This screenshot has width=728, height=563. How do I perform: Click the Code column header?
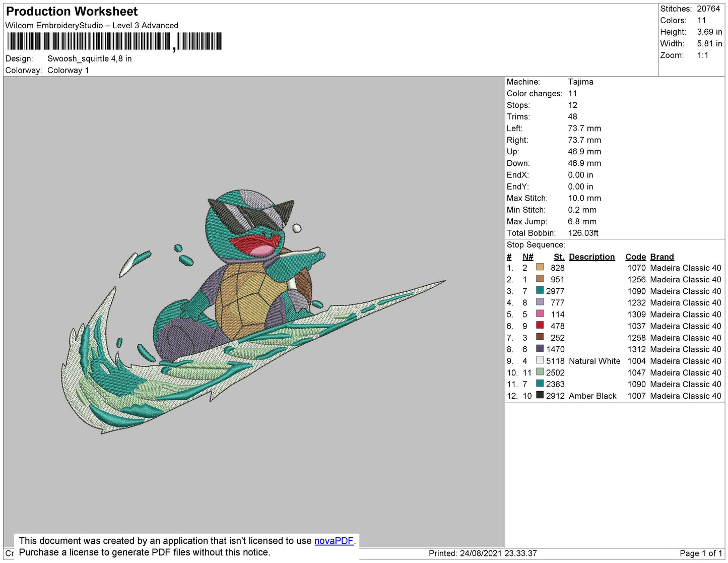point(635,257)
